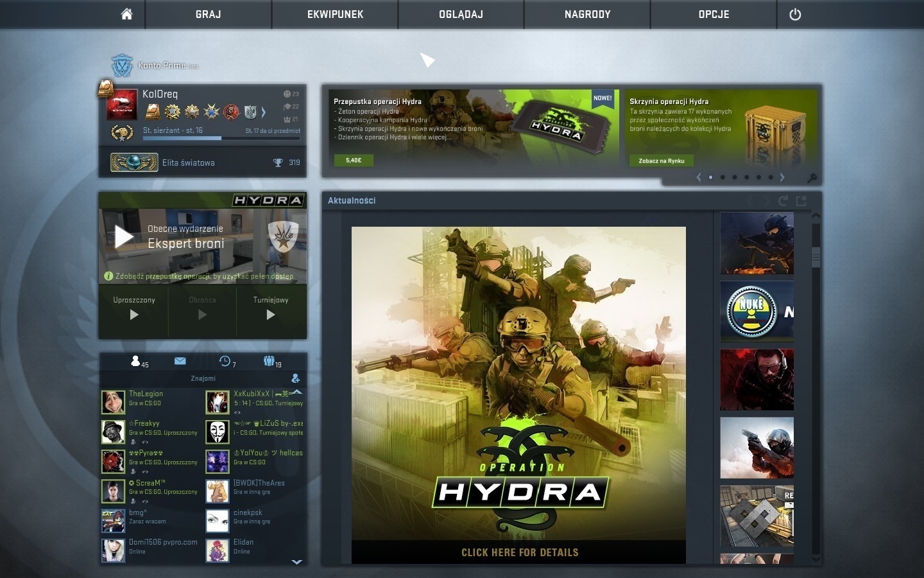Select the first store carousel page dot
Image resolution: width=924 pixels, height=578 pixels.
[x=710, y=177]
